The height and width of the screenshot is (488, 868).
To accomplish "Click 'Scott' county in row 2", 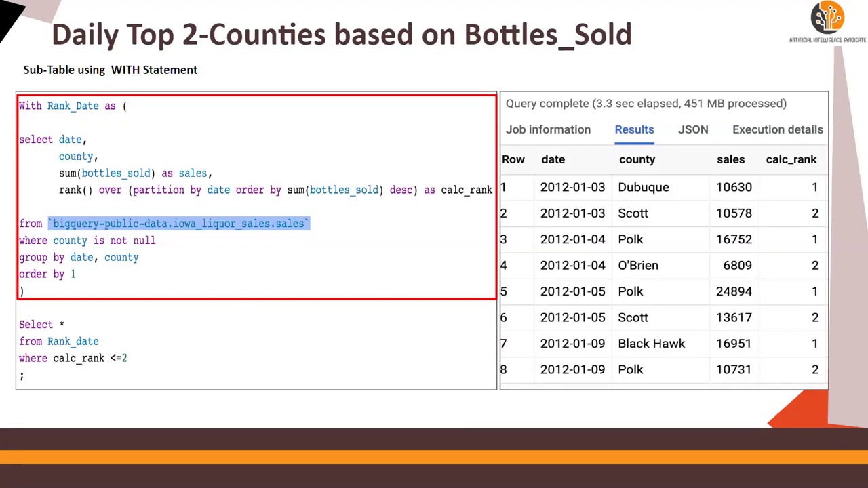I will pos(633,213).
